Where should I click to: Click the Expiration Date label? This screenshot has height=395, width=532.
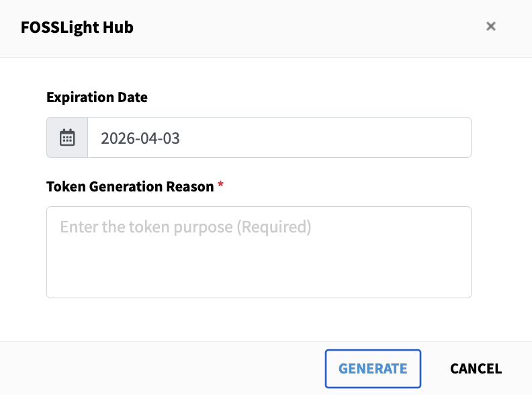point(97,97)
